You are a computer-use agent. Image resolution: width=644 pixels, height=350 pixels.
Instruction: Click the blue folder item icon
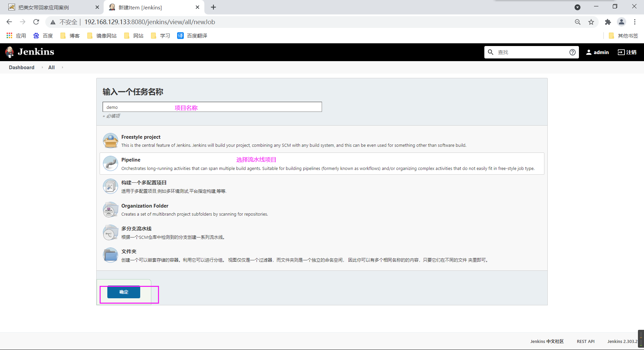coord(110,255)
